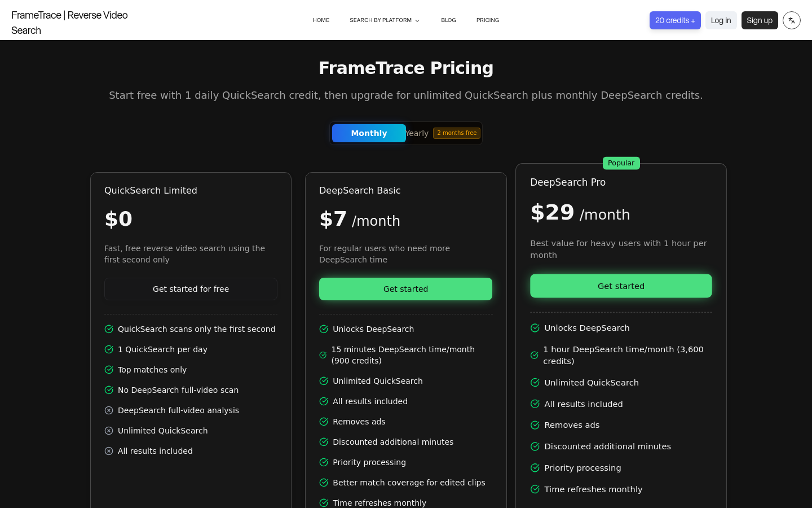
Task: Click check icon beside Unlocks DeepSearch in Pro plan
Action: (x=535, y=328)
